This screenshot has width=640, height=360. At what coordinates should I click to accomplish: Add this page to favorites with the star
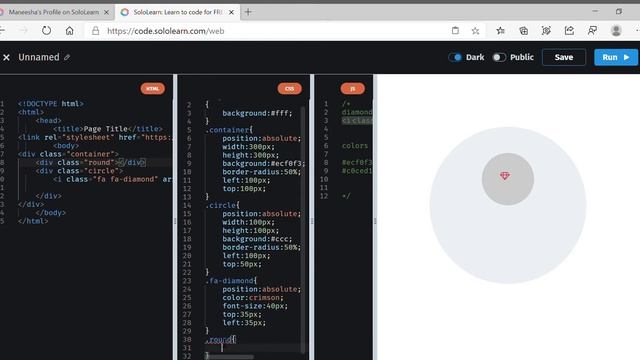(x=475, y=31)
